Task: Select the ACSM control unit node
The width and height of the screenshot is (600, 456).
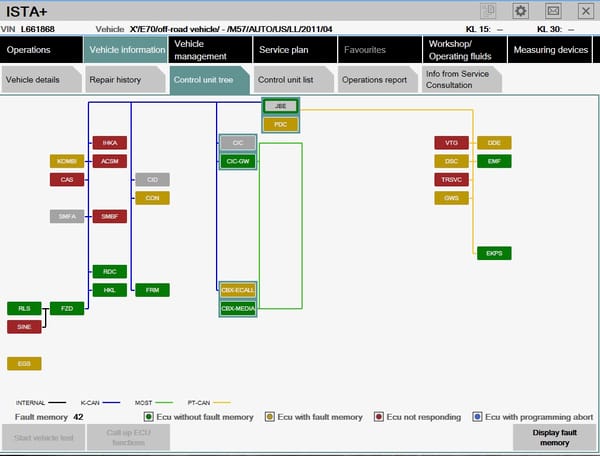Action: click(110, 161)
